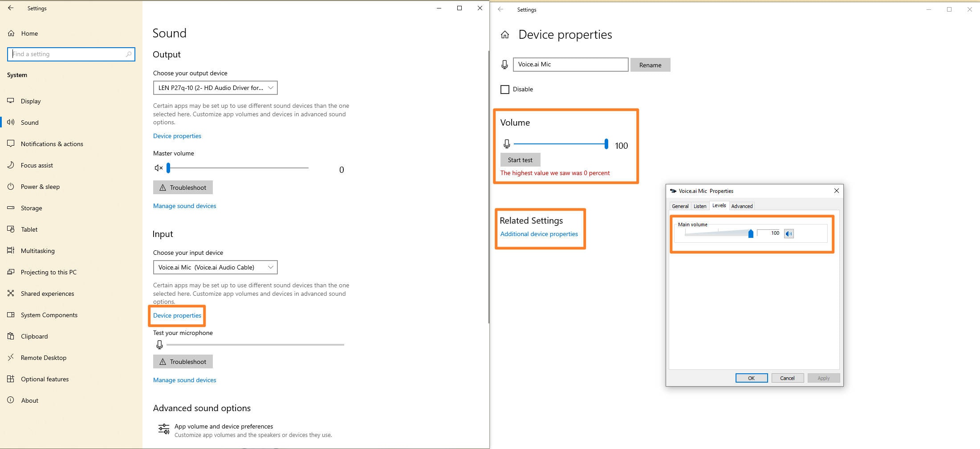Click the App volume and device preferences icon
980x449 pixels.
pos(164,429)
